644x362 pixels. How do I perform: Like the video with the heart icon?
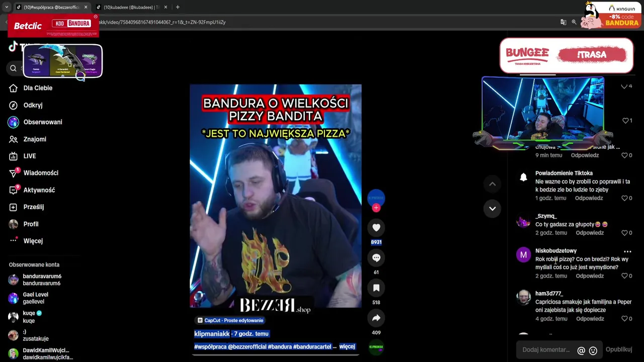pyautogui.click(x=376, y=228)
